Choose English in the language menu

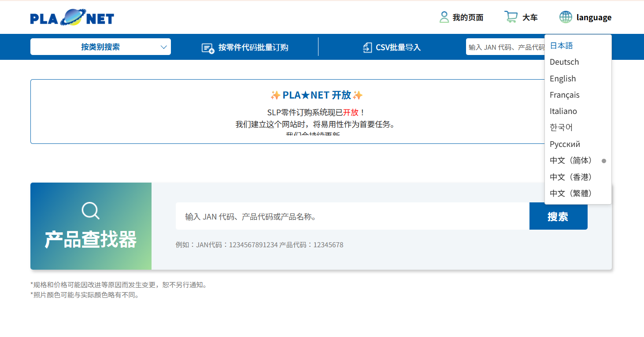[563, 79]
